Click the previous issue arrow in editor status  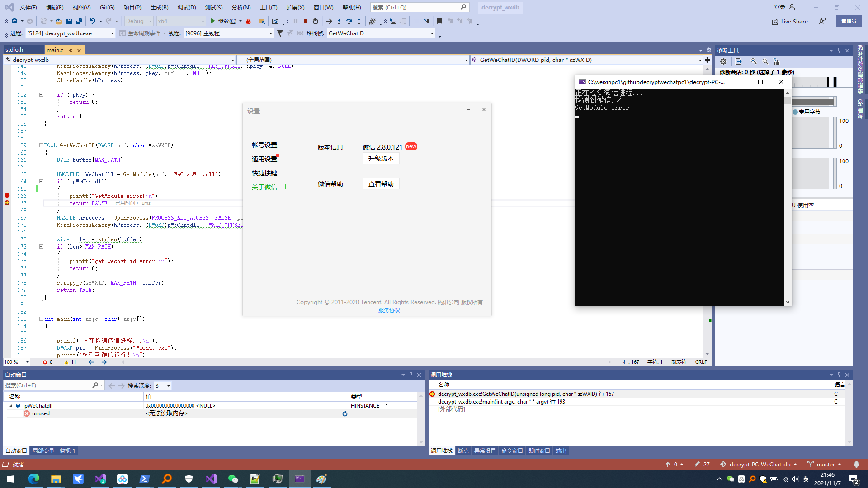click(x=91, y=362)
